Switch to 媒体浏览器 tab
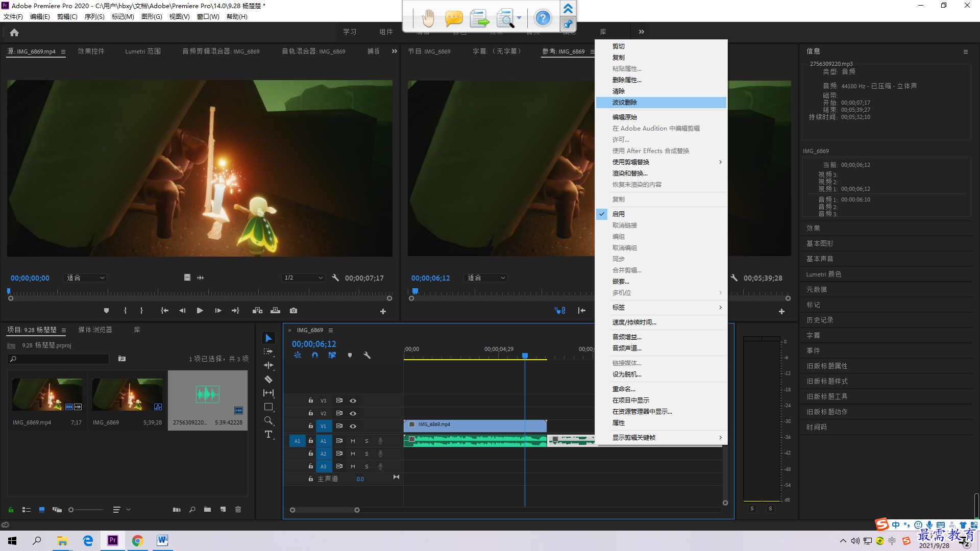Viewport: 980px width, 551px height. [x=95, y=330]
